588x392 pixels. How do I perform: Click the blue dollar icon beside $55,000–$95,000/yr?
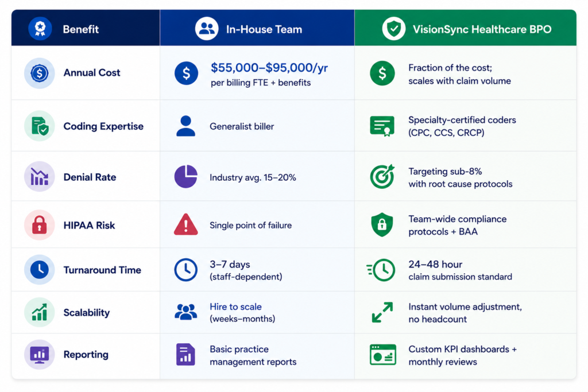point(187,73)
